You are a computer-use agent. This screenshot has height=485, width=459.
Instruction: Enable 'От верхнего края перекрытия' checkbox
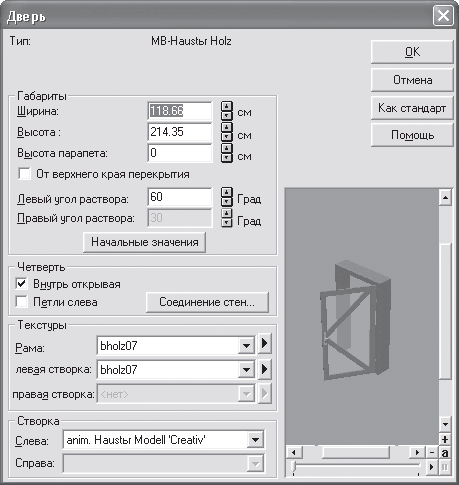(x=24, y=174)
